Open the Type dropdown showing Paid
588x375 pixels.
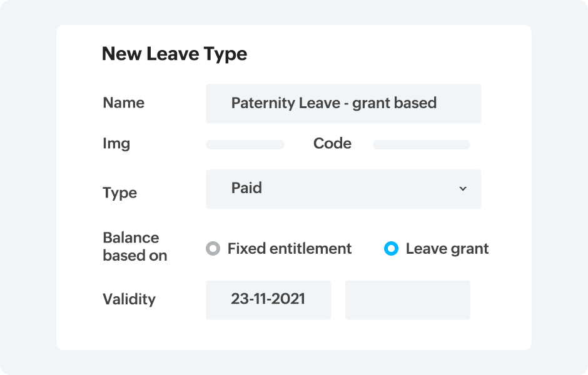[x=343, y=189]
